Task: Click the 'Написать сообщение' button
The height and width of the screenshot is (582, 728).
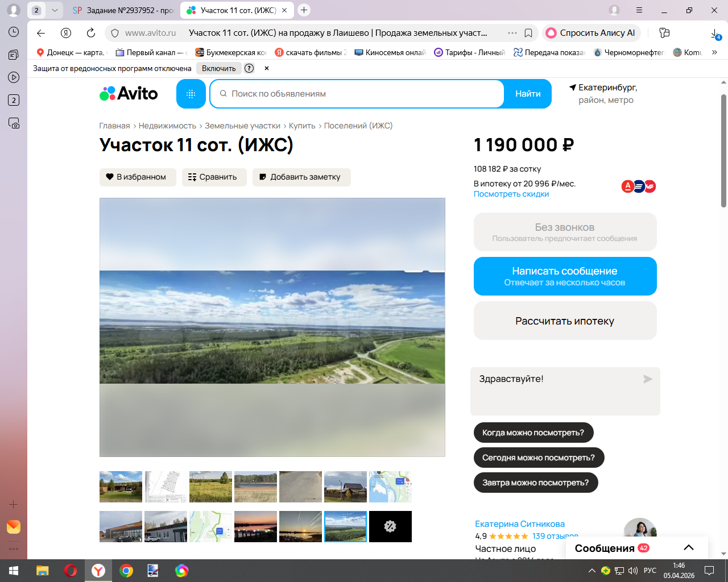Action: (x=565, y=276)
